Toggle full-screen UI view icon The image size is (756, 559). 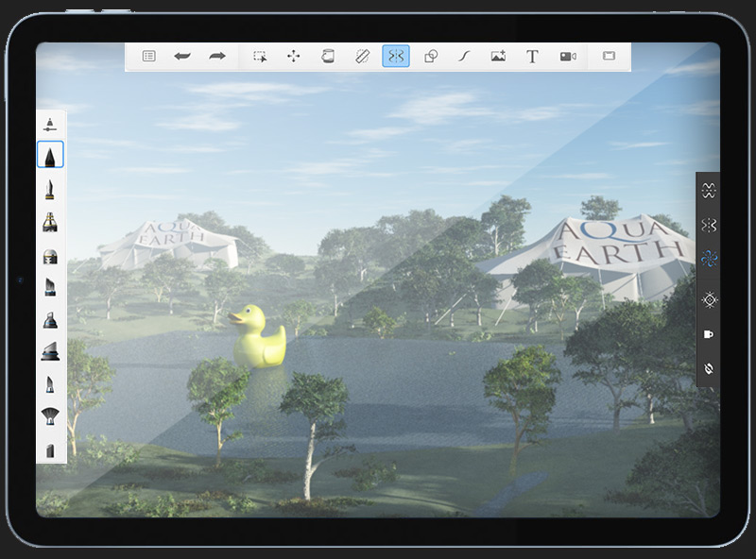[x=609, y=57]
